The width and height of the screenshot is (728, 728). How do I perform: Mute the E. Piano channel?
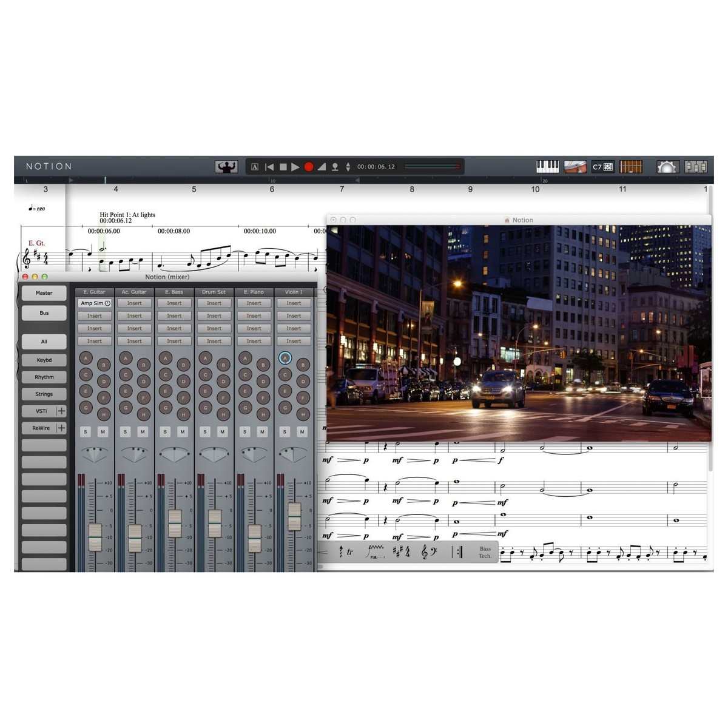(x=262, y=432)
